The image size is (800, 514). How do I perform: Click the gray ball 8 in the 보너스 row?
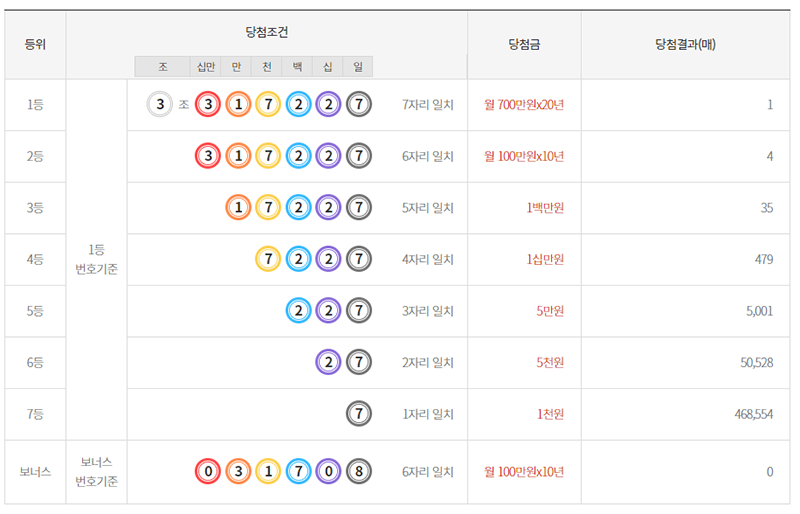click(x=359, y=472)
